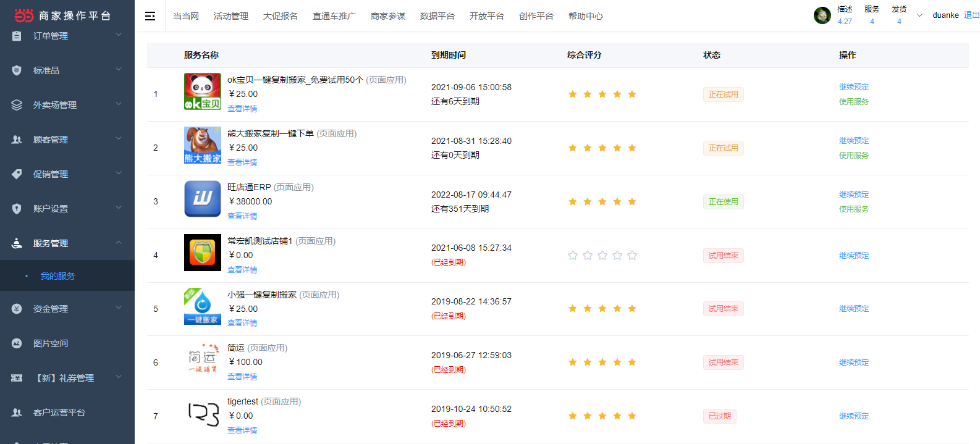The height and width of the screenshot is (444, 980).
Task: Click star rating of ok宝贝 row
Action: click(602, 94)
